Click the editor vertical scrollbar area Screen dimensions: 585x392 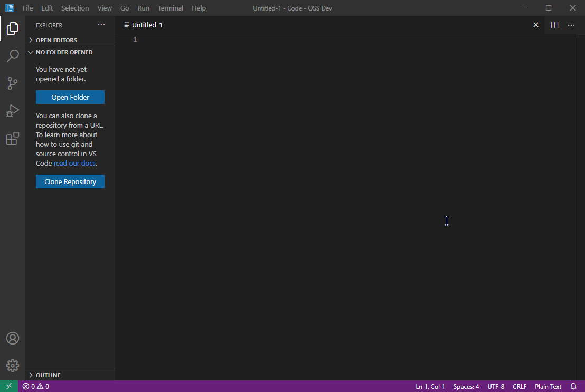tap(581, 207)
